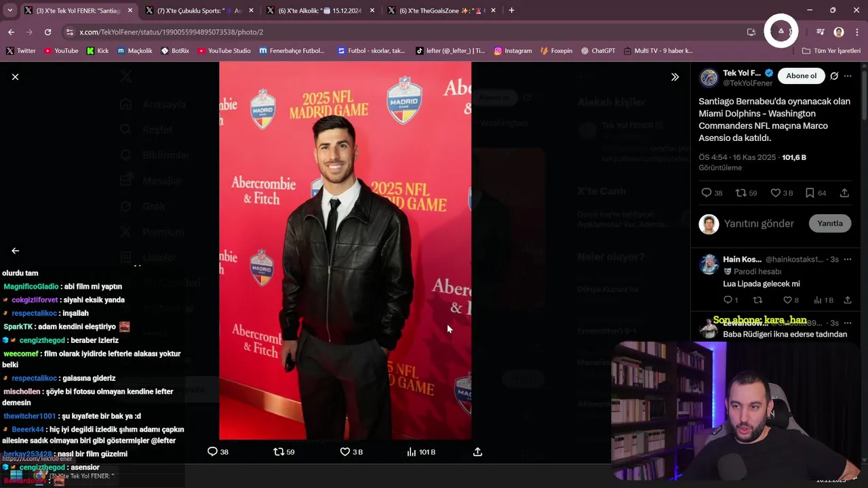Close the Tek Yol FENER tab
The width and height of the screenshot is (868, 488).
click(130, 11)
